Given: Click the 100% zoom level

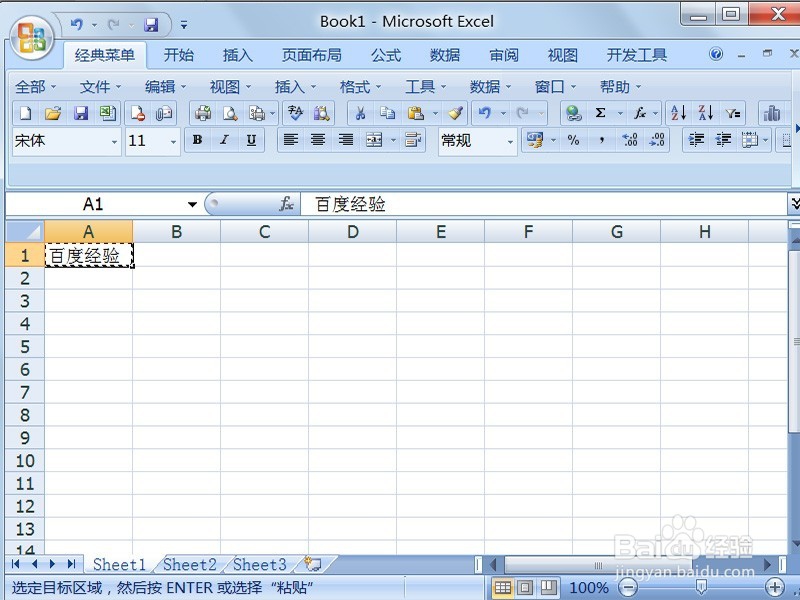Looking at the screenshot, I should click(x=589, y=588).
